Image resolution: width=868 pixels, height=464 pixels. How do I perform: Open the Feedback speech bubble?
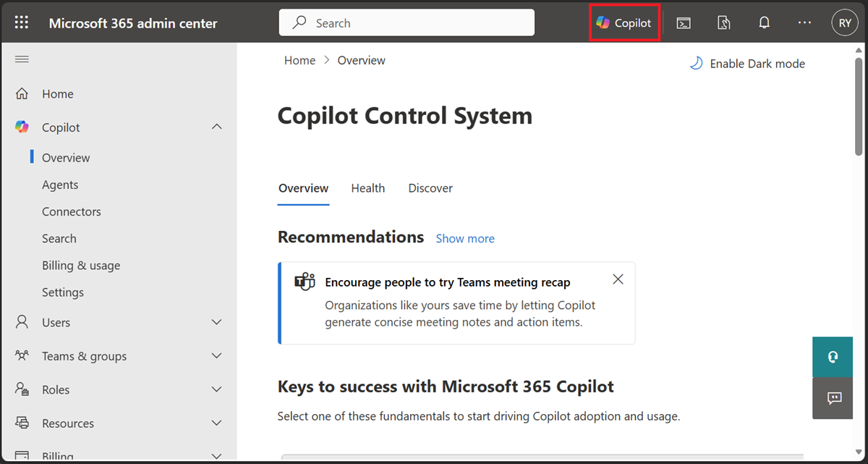[x=832, y=398]
